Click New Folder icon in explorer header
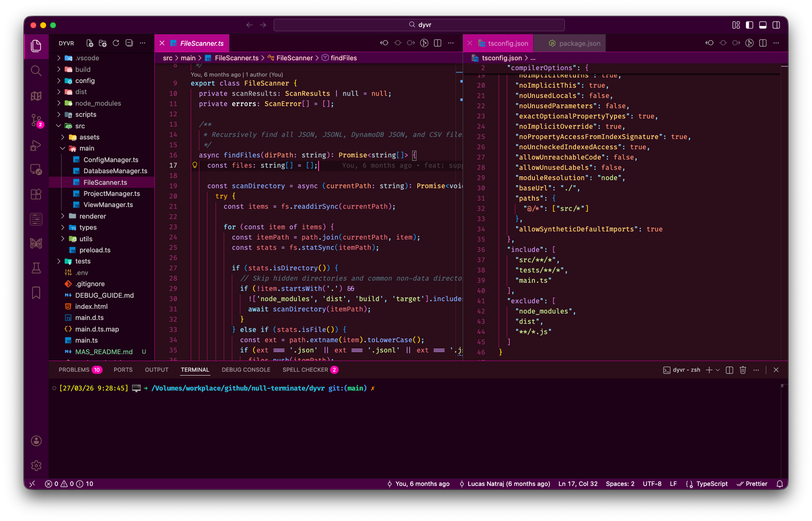Image resolution: width=812 pixels, height=521 pixels. [103, 43]
